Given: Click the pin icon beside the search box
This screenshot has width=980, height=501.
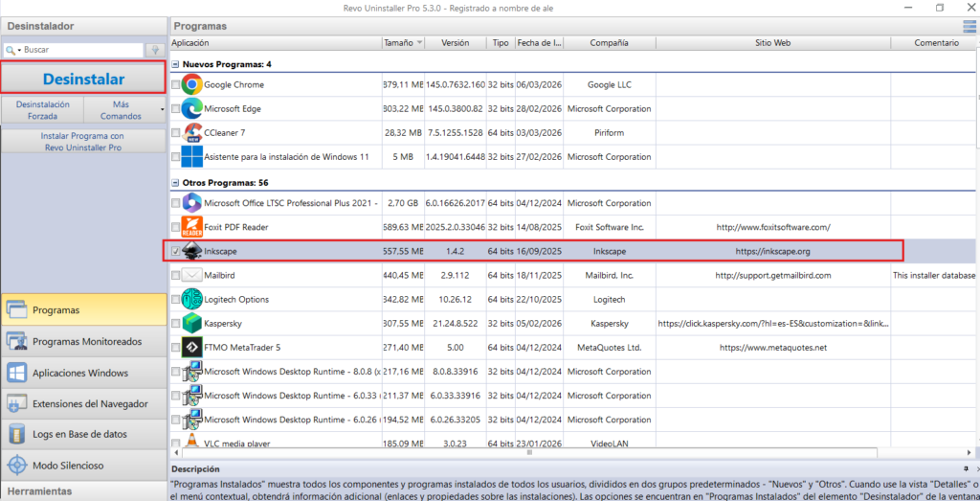Looking at the screenshot, I should (154, 50).
